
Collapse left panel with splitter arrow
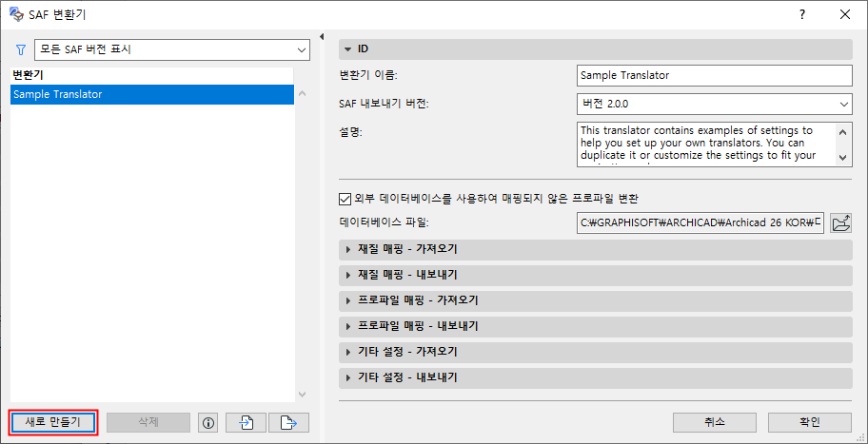tap(322, 37)
